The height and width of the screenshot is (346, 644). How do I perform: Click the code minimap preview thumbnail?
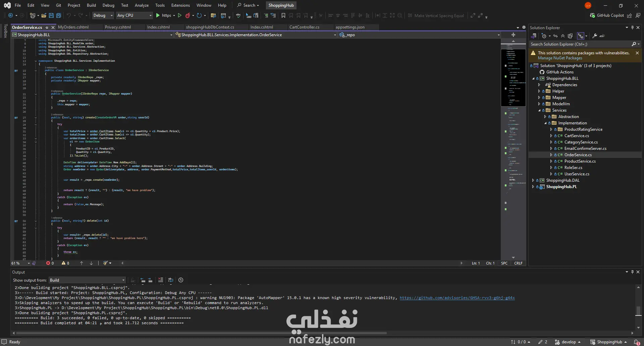tap(513, 78)
